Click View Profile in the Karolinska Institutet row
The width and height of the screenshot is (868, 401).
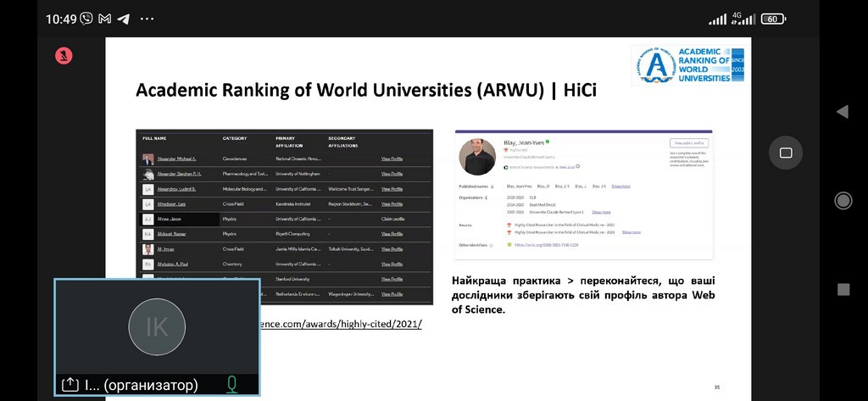[x=392, y=204]
